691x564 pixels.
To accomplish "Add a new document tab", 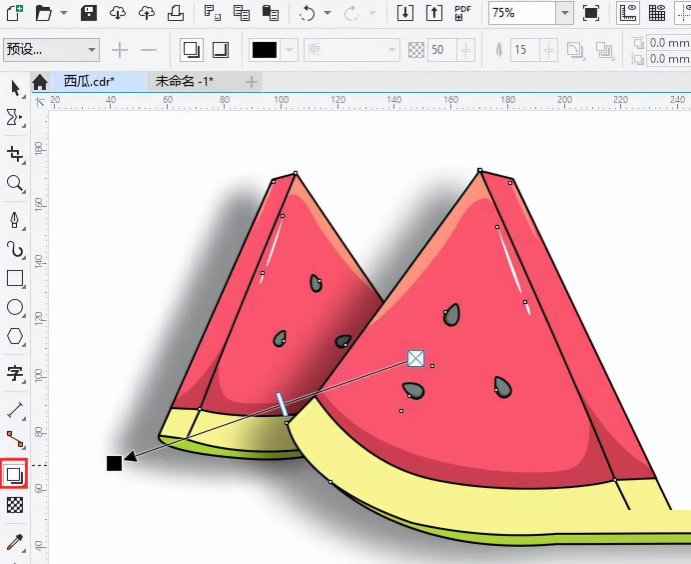I will pyautogui.click(x=251, y=82).
